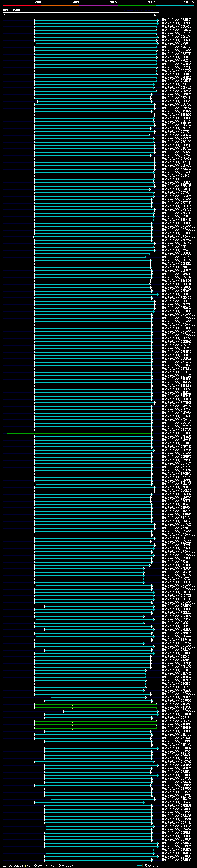
Task: Select the UniRef100_Q5JKU5 label
Action: [x=177, y=81]
